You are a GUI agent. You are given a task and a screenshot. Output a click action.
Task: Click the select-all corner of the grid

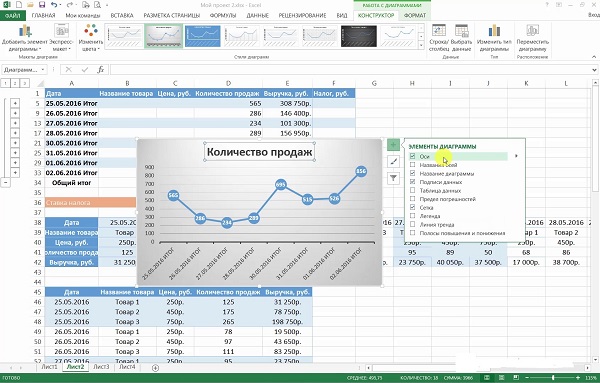40,83
